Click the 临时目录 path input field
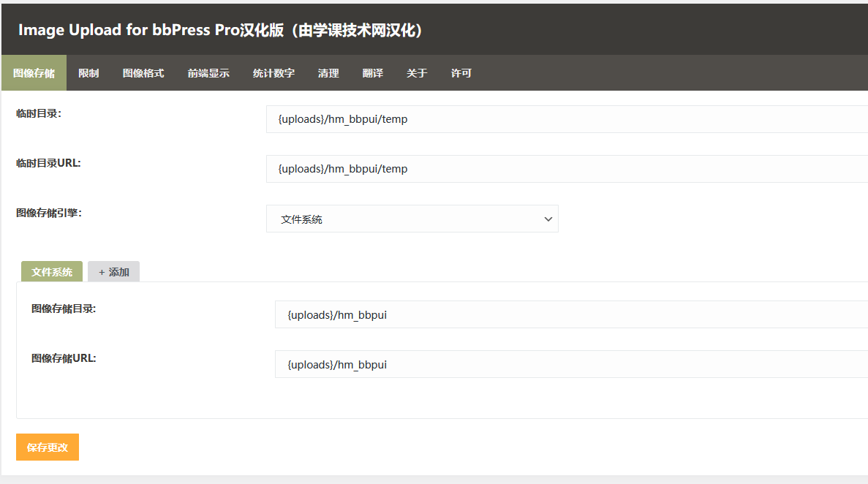Screen dimensions: 868x484 tap(566, 119)
